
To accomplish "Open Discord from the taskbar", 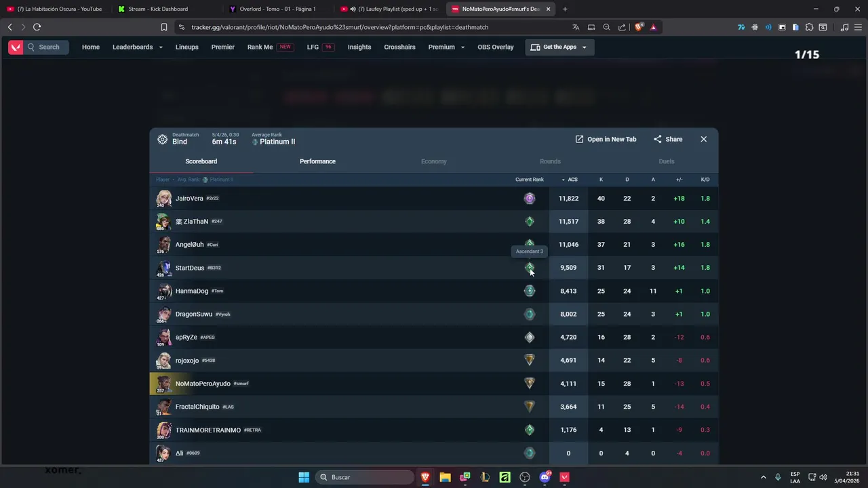I will (545, 477).
